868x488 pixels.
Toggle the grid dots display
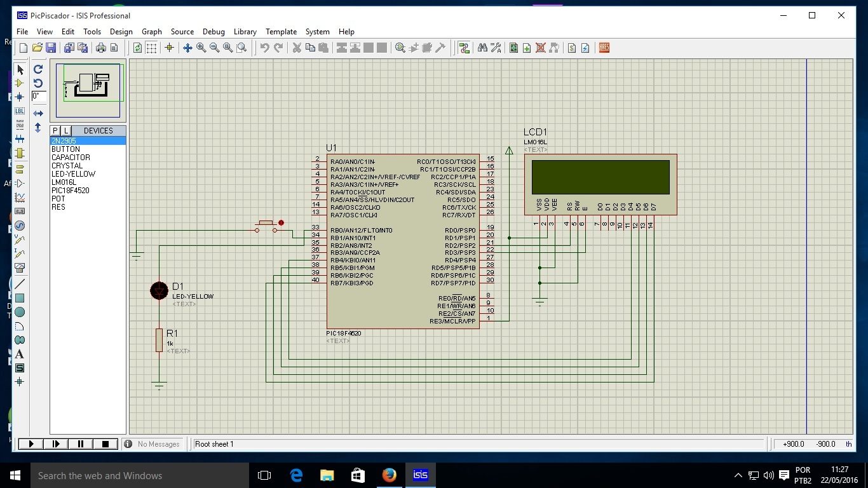click(x=151, y=48)
